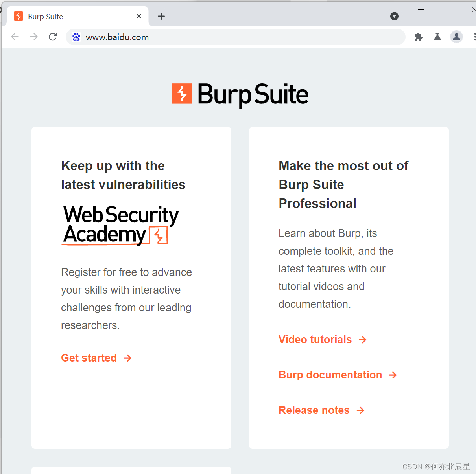The width and height of the screenshot is (476, 474).
Task: Click paragraph 'Register for free to advance'
Action: pyautogui.click(x=126, y=299)
